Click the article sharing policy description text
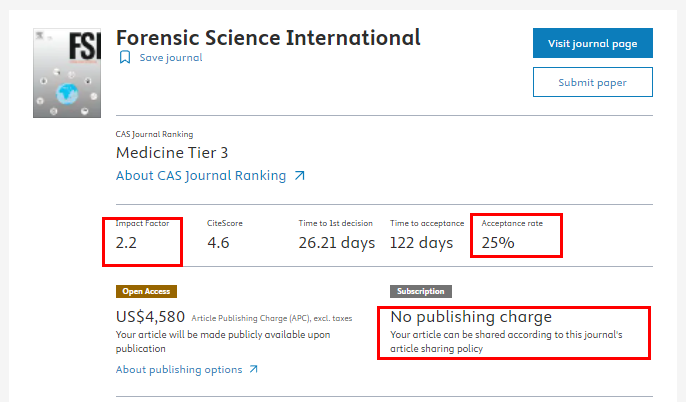Viewport: 686px width, 402px height. [x=506, y=342]
